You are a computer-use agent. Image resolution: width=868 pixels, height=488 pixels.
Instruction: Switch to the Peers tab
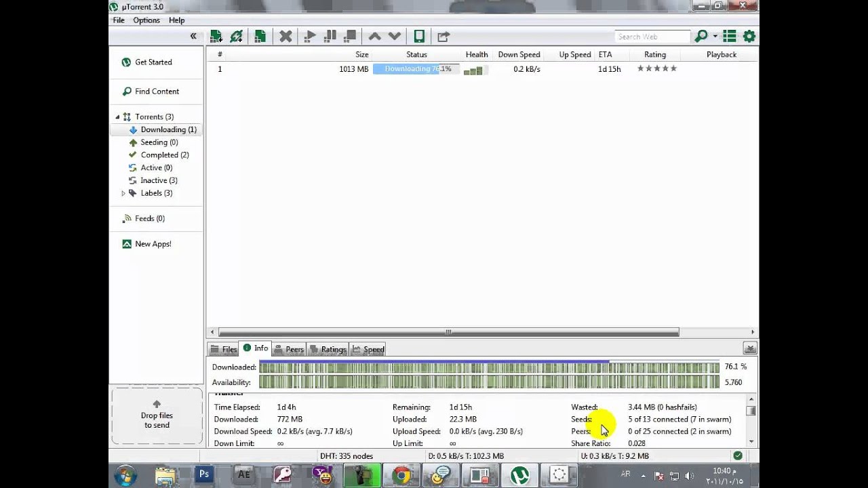tap(288, 350)
